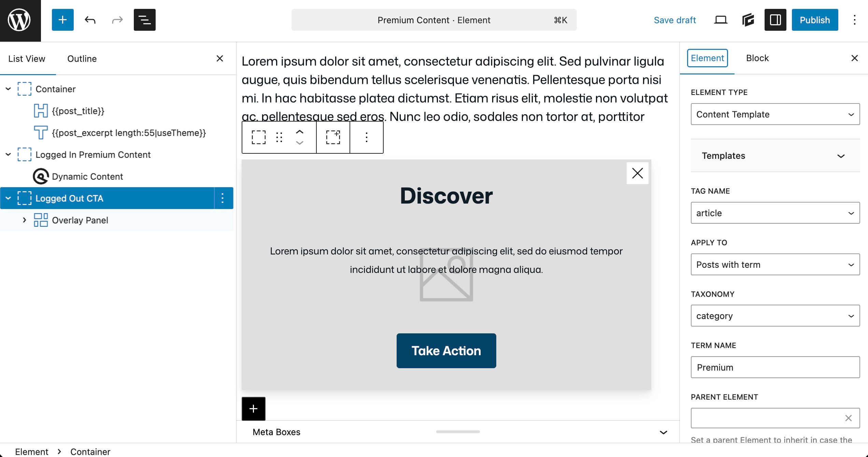868x457 pixels.
Task: Toggle the settings sidebar panel
Action: [775, 20]
